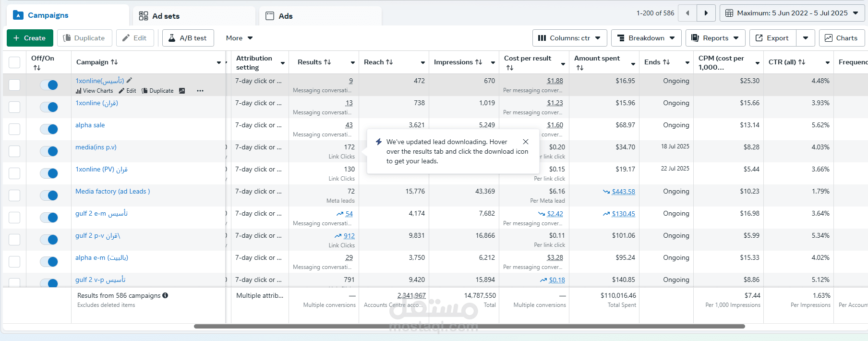Open the Campaign column options arrow

pos(219,62)
